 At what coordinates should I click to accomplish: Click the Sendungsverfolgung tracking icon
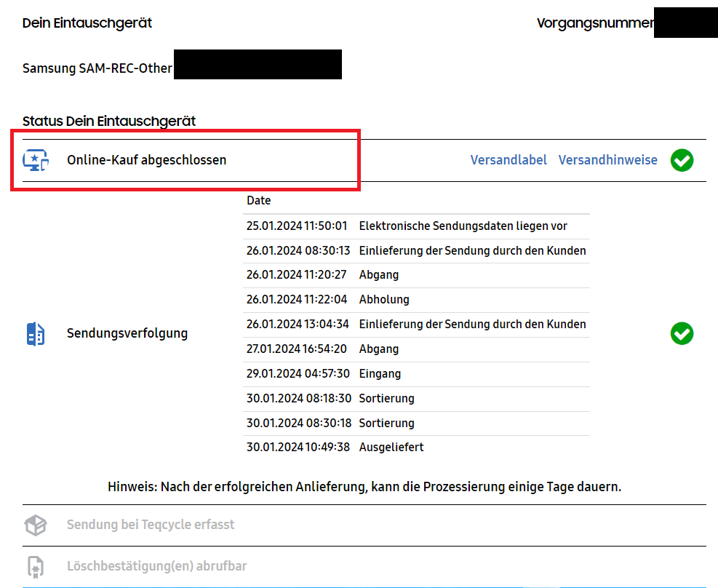coord(35,334)
